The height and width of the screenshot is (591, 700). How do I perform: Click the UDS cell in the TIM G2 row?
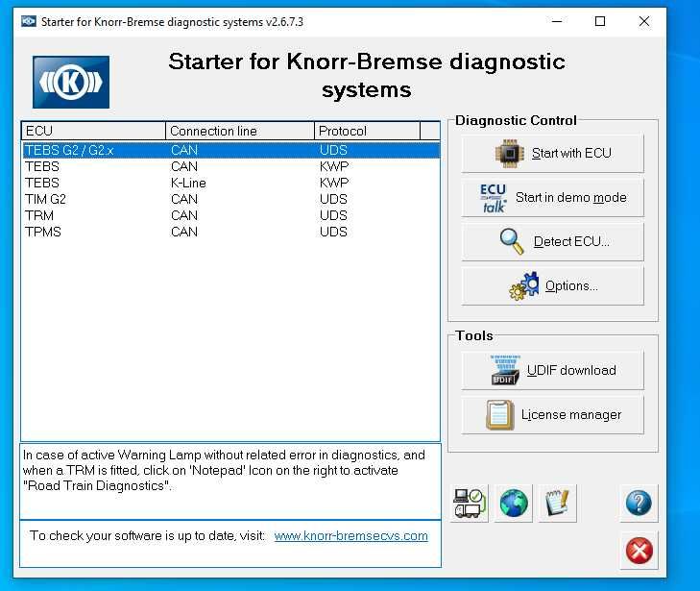(x=333, y=199)
